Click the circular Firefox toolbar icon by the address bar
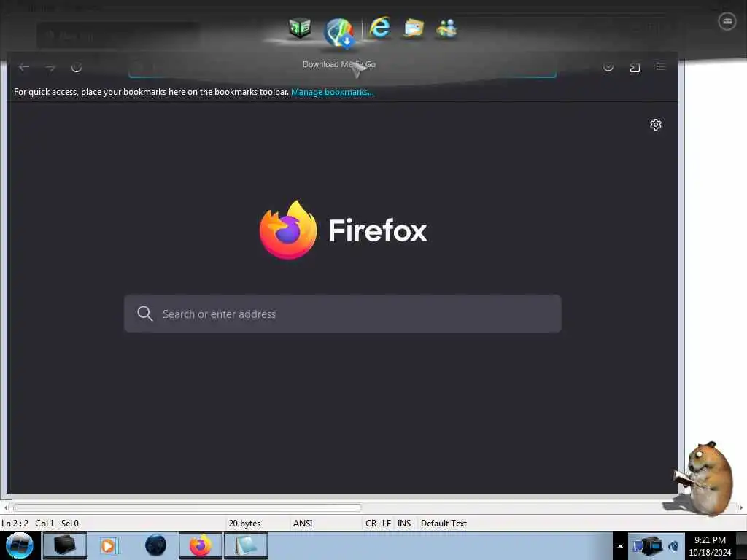747x560 pixels. pyautogui.click(x=608, y=66)
